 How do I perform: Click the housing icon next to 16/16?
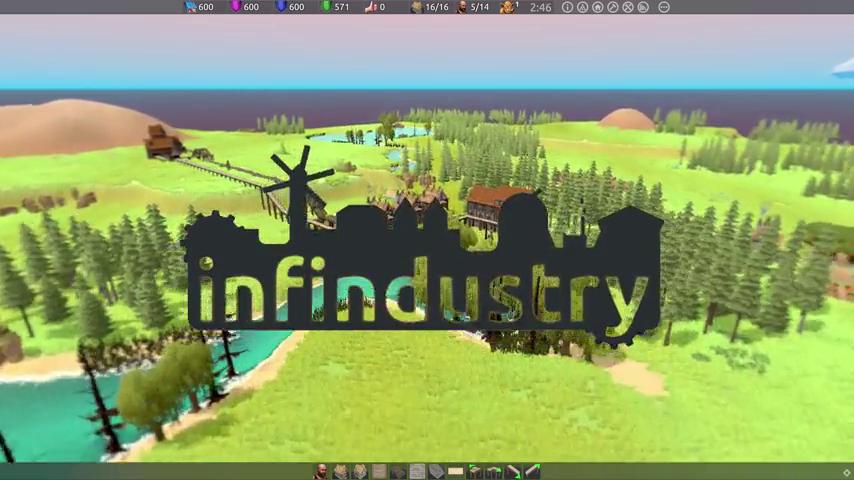(x=417, y=7)
